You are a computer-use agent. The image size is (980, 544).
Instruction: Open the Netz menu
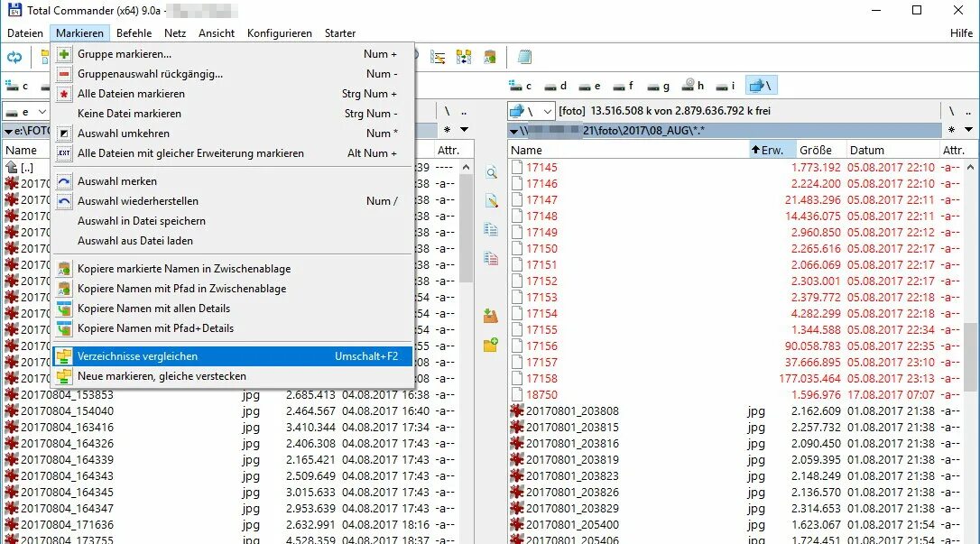point(175,33)
